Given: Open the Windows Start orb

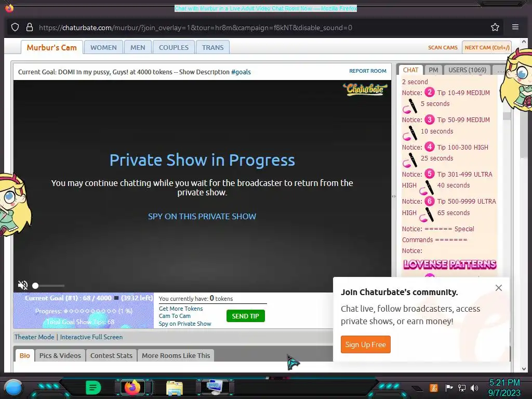Looking at the screenshot, I should tap(14, 388).
